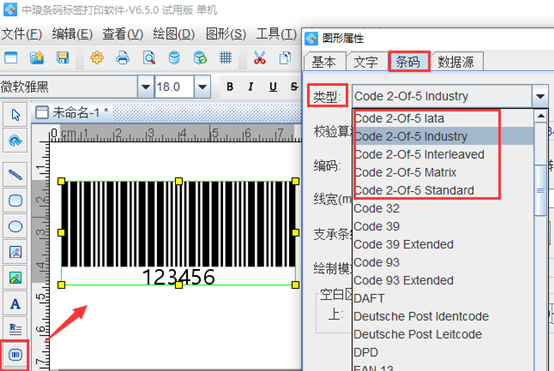
Task: Select the rich text tool
Action: (15, 329)
